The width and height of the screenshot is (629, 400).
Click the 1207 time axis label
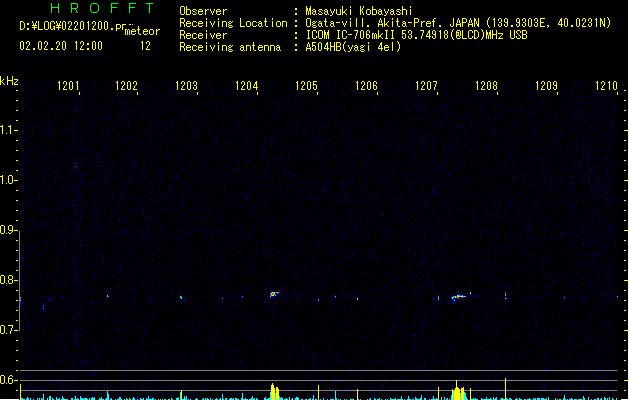426,86
